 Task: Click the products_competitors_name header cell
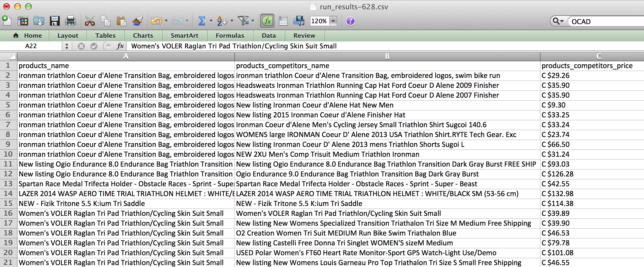pos(387,66)
